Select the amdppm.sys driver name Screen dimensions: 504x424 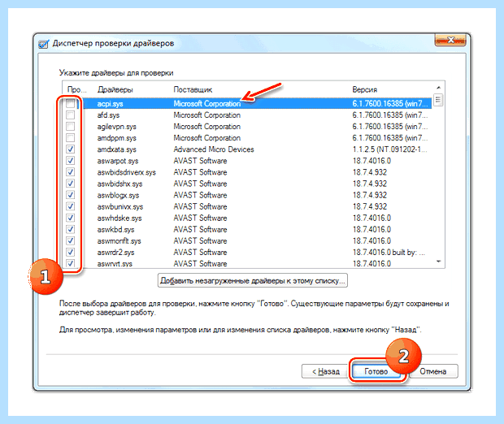pos(117,138)
